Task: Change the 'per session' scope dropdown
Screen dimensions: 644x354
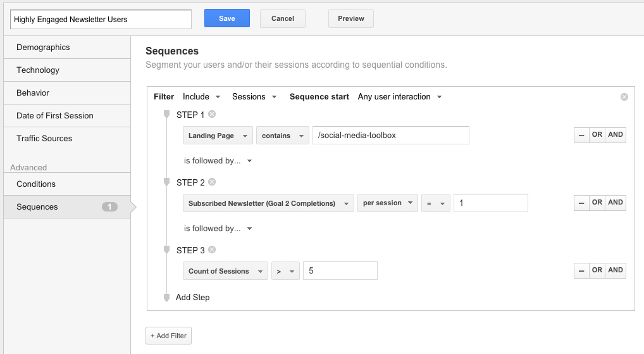Action: click(387, 203)
